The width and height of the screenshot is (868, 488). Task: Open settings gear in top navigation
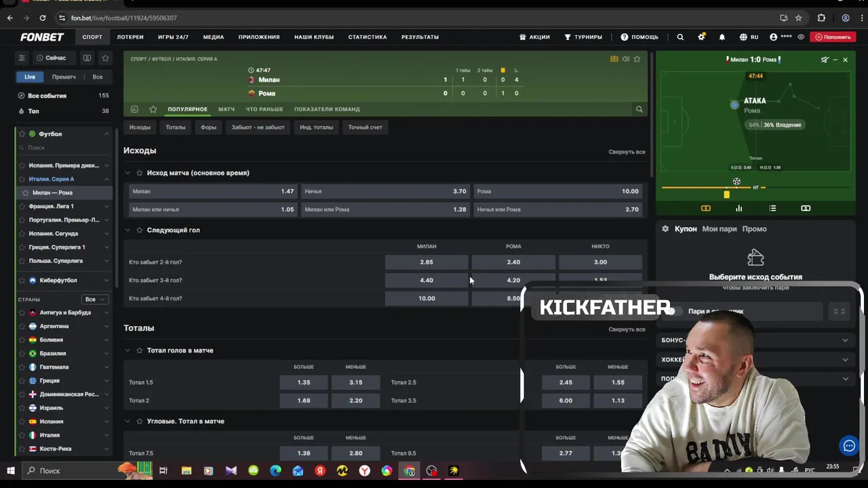click(x=701, y=37)
